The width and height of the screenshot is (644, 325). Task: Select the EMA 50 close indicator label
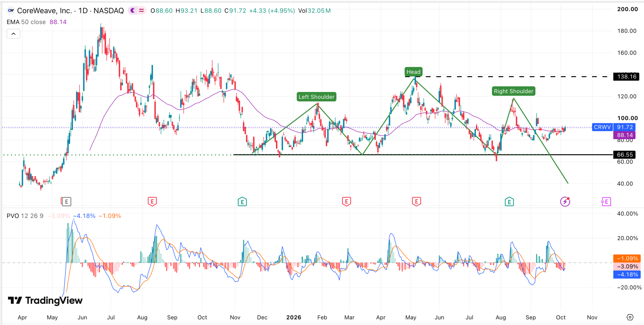click(26, 22)
